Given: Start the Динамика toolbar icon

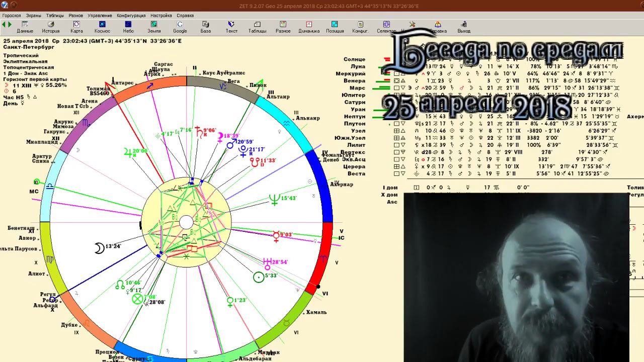Looking at the screenshot, I should 309,27.
